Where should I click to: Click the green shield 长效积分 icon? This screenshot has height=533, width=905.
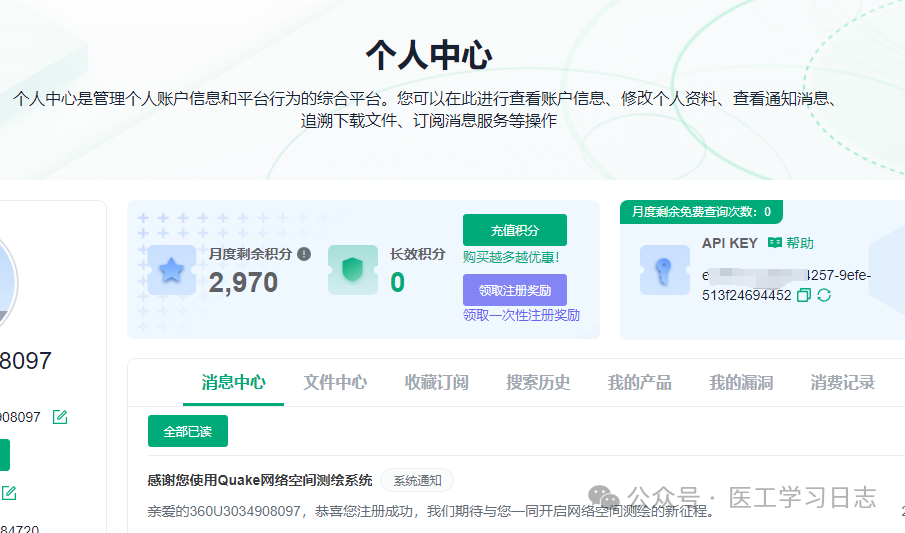click(x=353, y=270)
